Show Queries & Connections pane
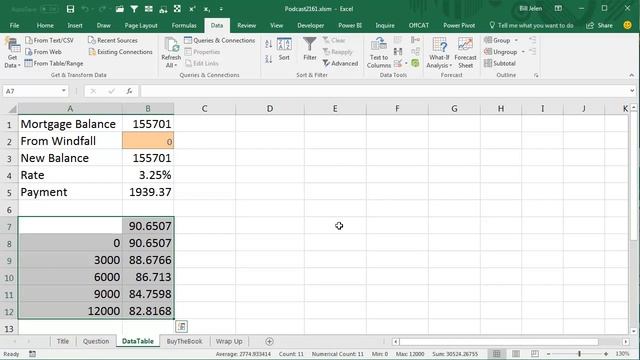The image size is (640, 360). click(220, 40)
